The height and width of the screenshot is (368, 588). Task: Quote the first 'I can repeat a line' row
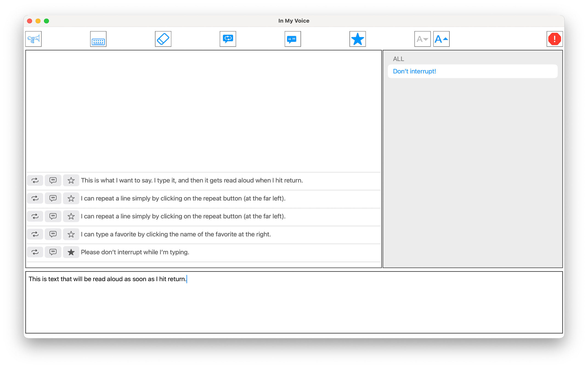click(53, 198)
